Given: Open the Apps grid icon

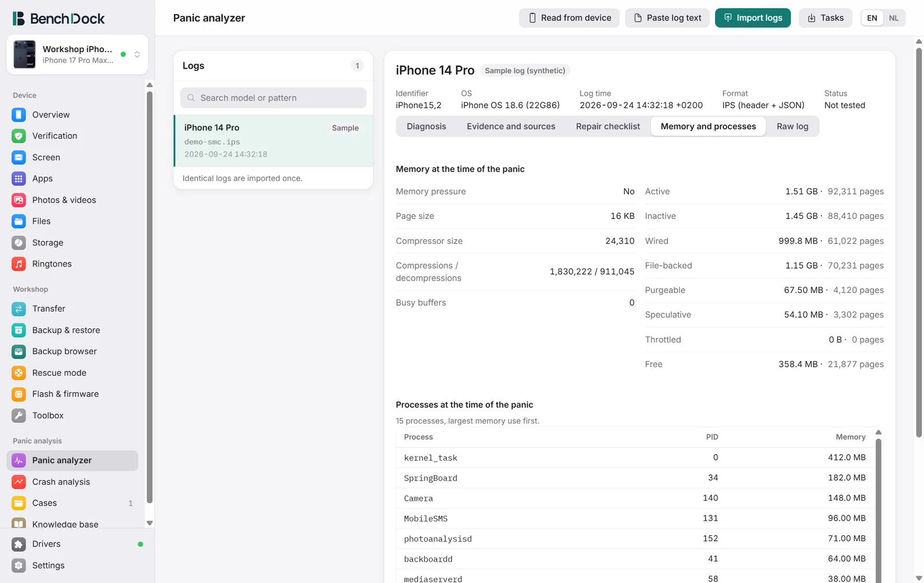Looking at the screenshot, I should click(x=18, y=179).
